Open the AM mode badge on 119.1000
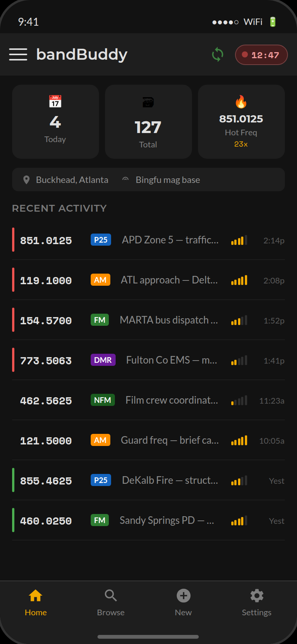 [x=100, y=280]
